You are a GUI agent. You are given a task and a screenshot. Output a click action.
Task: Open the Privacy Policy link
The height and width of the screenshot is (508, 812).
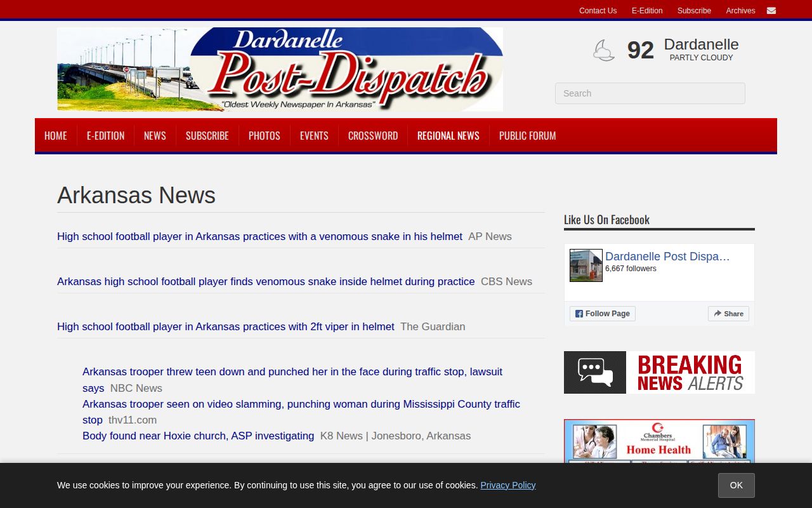508,485
